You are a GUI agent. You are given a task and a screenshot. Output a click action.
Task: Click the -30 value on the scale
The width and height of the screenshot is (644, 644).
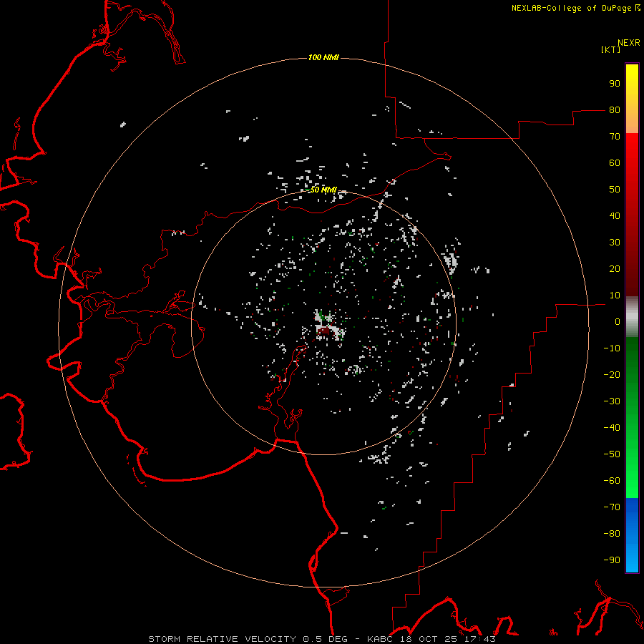click(x=612, y=401)
